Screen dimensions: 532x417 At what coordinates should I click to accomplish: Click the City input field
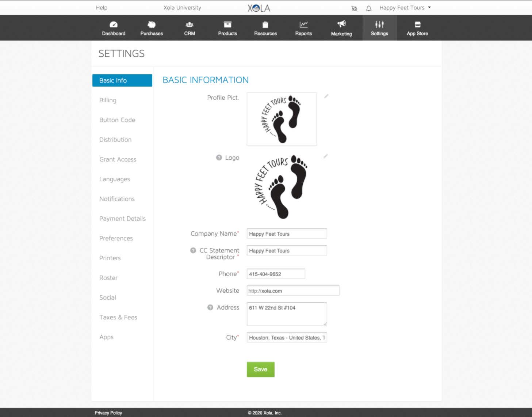pyautogui.click(x=287, y=337)
